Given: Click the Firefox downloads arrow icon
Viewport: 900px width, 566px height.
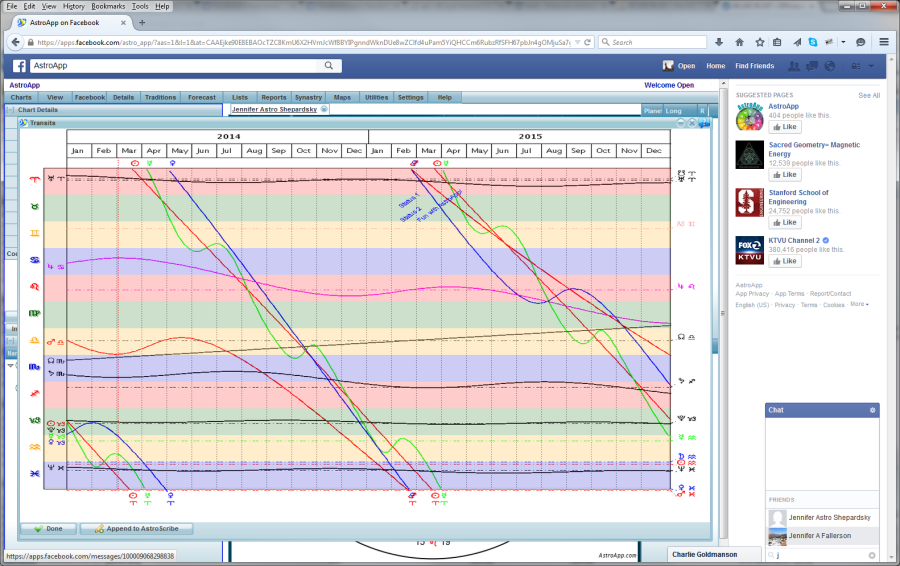Looking at the screenshot, I should point(718,43).
